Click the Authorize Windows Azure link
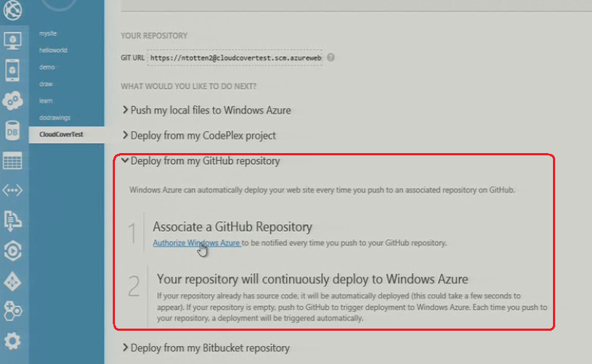This screenshot has height=364, width=592. pyautogui.click(x=197, y=243)
